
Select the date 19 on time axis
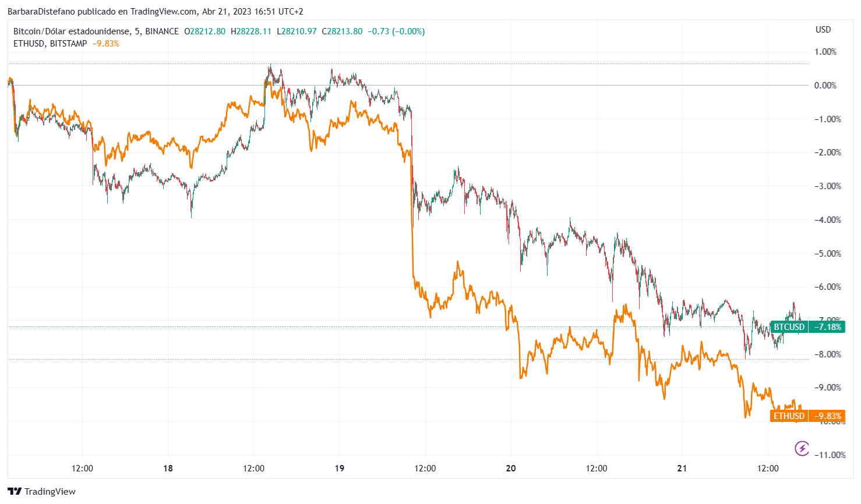(x=339, y=468)
